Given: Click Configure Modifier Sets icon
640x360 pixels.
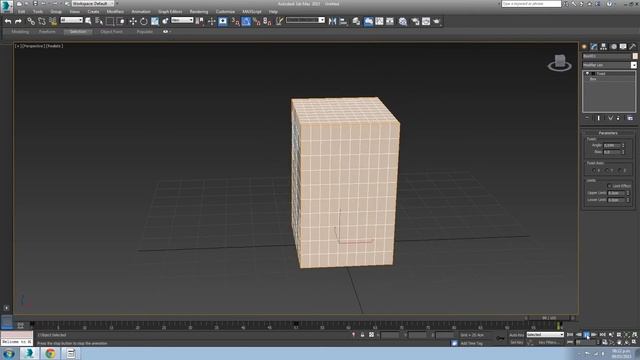Looking at the screenshot, I should (x=630, y=118).
